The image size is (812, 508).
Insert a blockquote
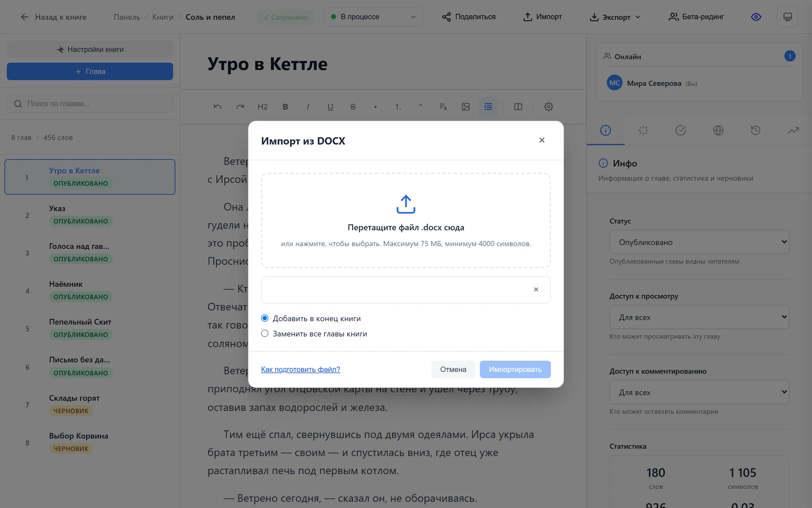(421, 107)
